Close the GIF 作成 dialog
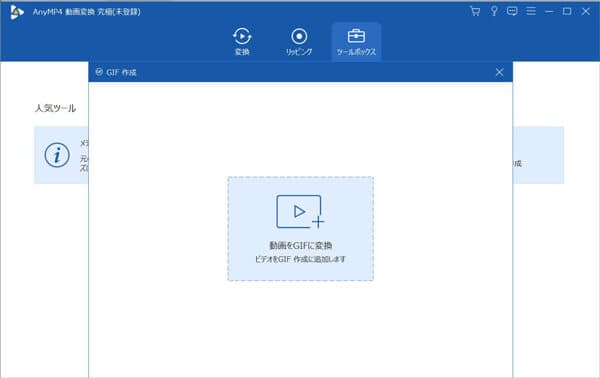The height and width of the screenshot is (378, 600). tap(499, 72)
